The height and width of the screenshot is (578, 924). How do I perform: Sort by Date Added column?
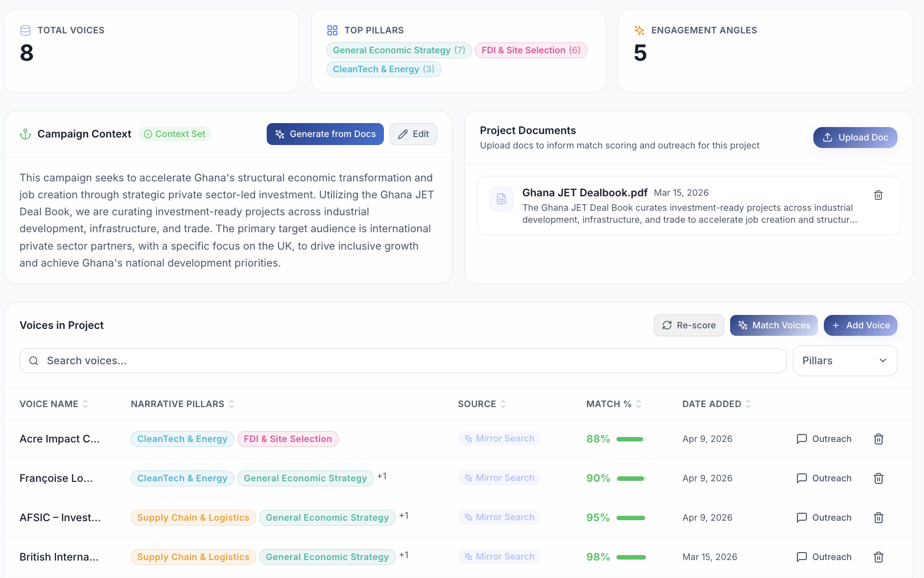coord(717,404)
